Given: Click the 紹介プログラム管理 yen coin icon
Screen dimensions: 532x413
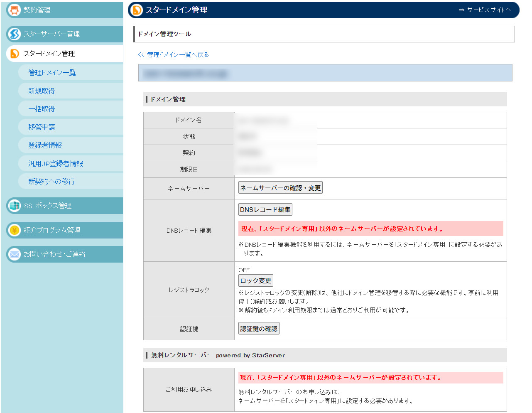Looking at the screenshot, I should [x=15, y=230].
